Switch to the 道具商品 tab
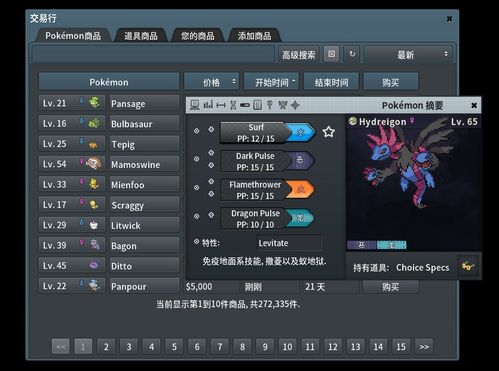The width and height of the screenshot is (499, 371). 141,36
